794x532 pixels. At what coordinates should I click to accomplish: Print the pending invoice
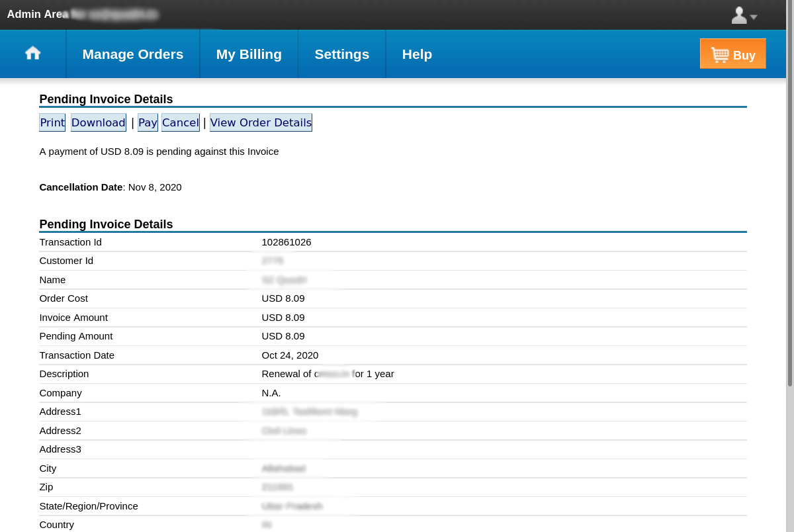pos(52,122)
